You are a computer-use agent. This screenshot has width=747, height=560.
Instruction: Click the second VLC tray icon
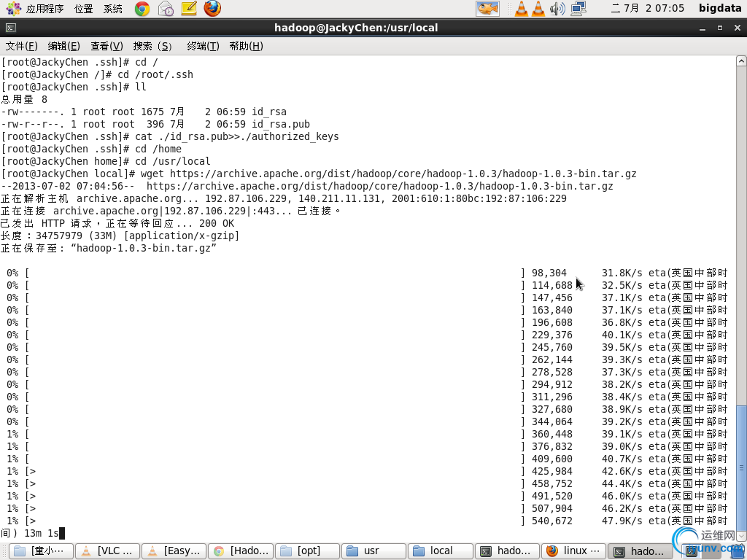click(538, 9)
